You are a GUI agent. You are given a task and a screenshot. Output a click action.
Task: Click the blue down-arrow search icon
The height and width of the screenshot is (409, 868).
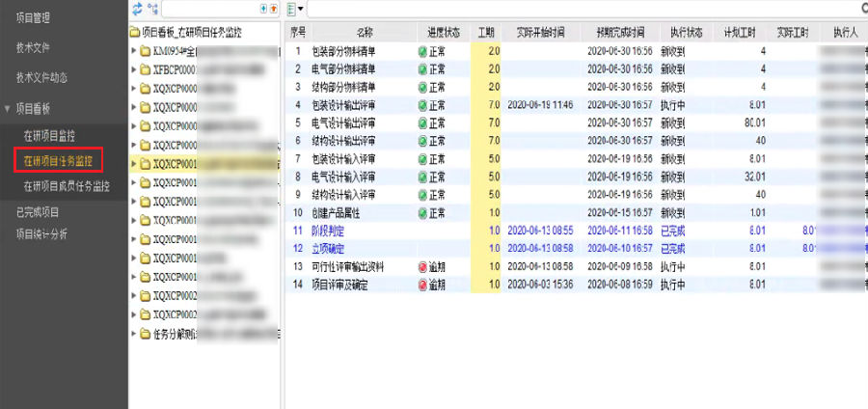(263, 9)
